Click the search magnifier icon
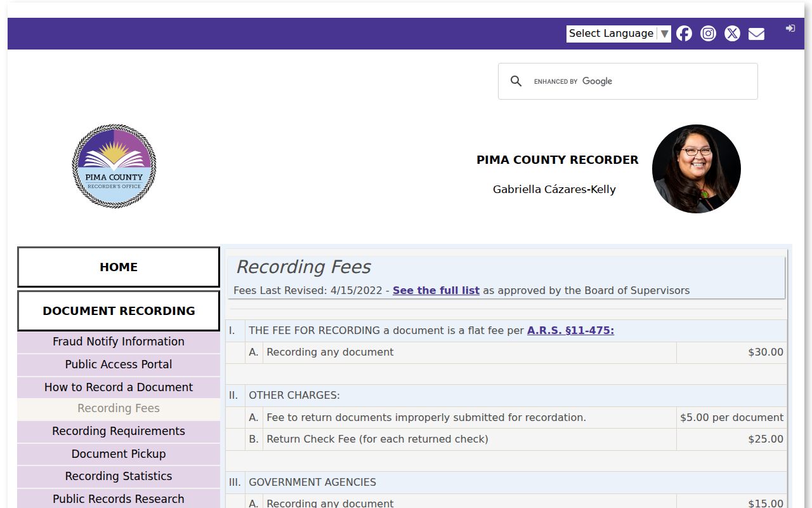The height and width of the screenshot is (508, 812). pyautogui.click(x=516, y=81)
